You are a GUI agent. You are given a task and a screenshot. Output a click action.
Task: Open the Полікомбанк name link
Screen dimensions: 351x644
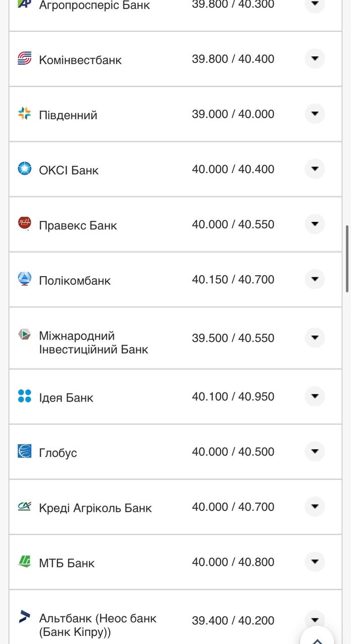point(75,281)
